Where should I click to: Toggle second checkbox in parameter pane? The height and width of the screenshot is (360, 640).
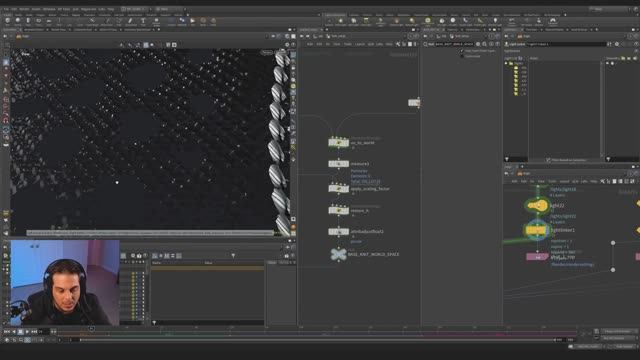(x=462, y=56)
